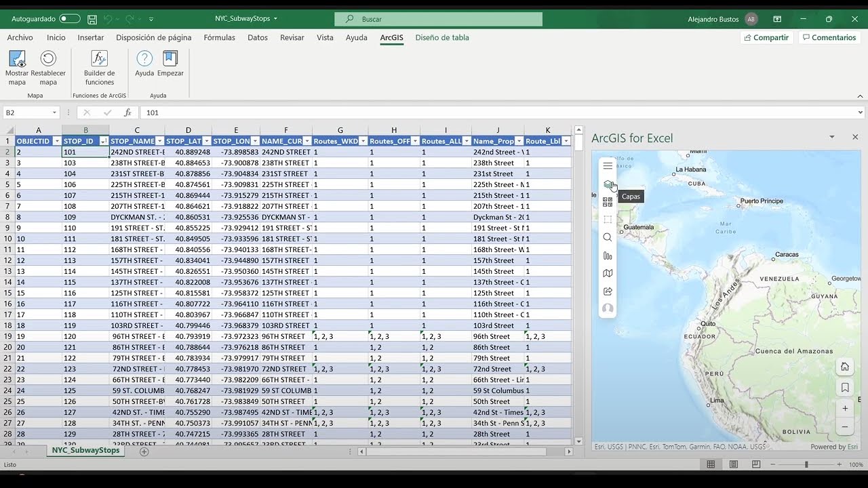This screenshot has width=868, height=488.
Task: Open the insert function fx button
Action: [127, 113]
